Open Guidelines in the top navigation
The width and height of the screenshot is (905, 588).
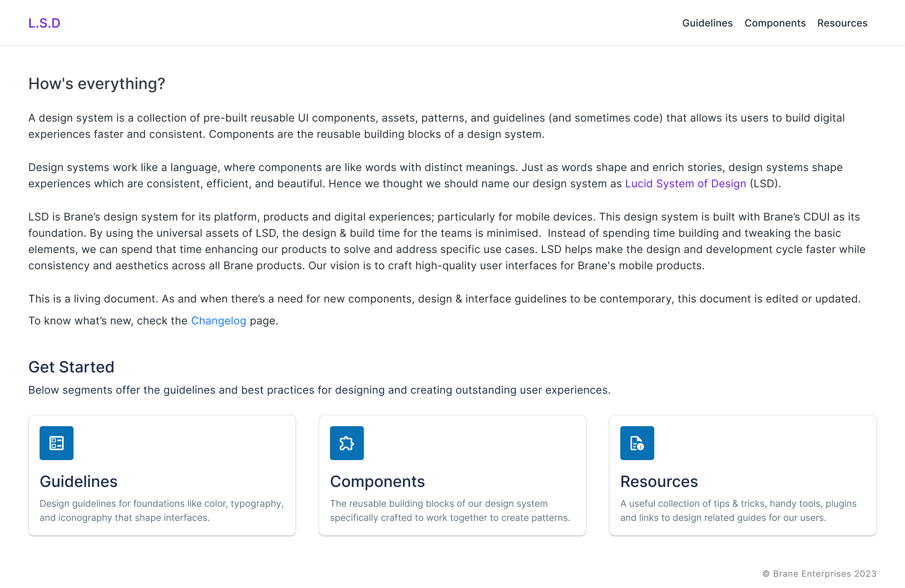(707, 23)
